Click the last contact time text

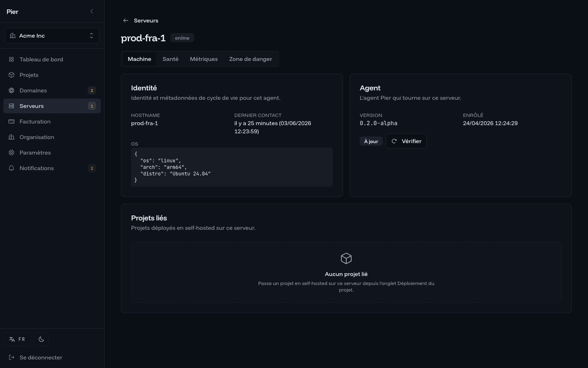click(x=273, y=127)
